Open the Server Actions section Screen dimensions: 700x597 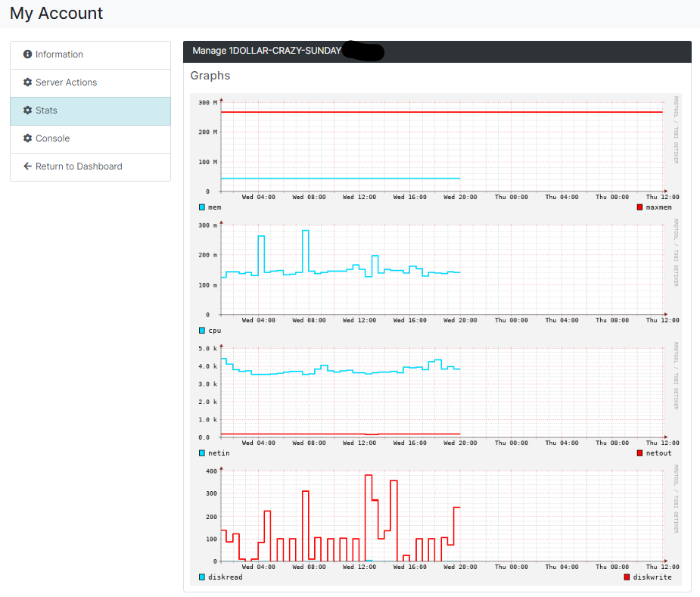click(x=90, y=83)
